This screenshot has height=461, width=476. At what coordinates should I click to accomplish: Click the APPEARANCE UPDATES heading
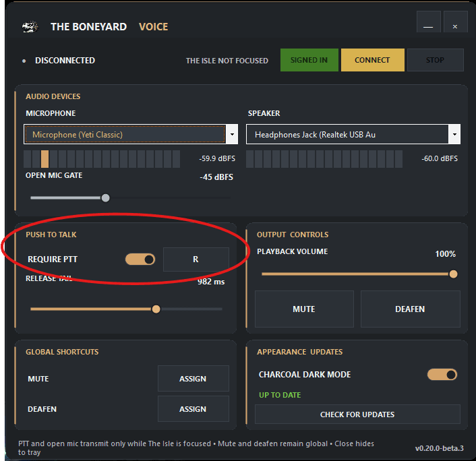pos(299,352)
